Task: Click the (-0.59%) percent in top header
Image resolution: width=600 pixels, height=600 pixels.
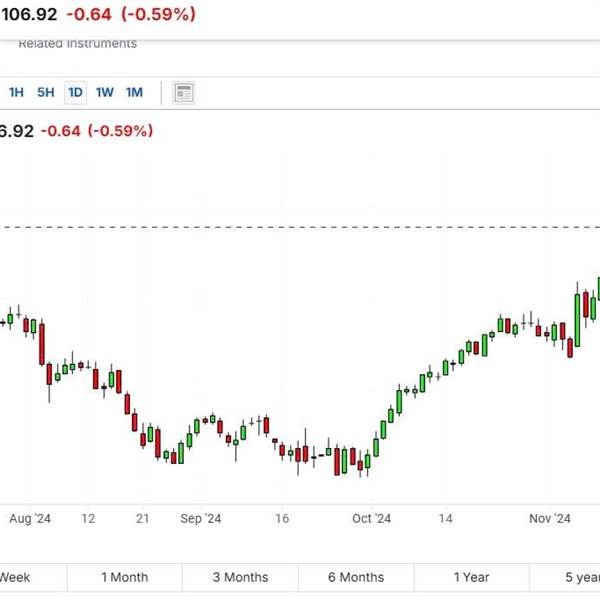Action: coord(158,15)
